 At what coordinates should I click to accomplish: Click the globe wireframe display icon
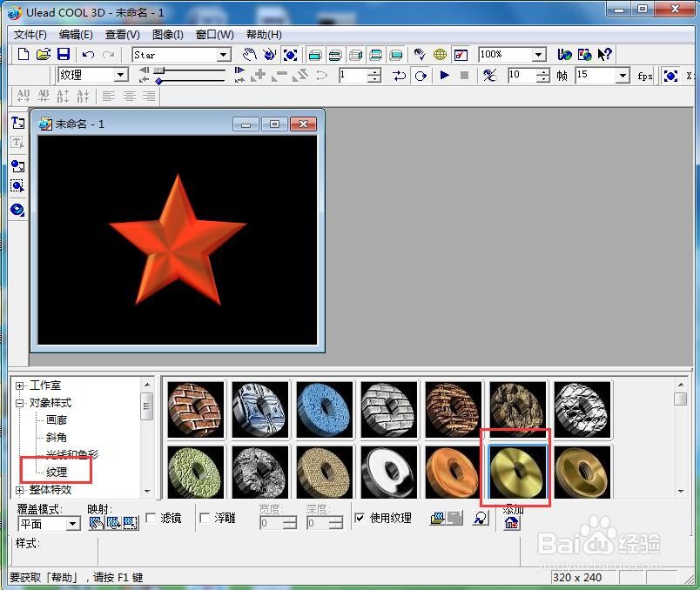pyautogui.click(x=440, y=55)
